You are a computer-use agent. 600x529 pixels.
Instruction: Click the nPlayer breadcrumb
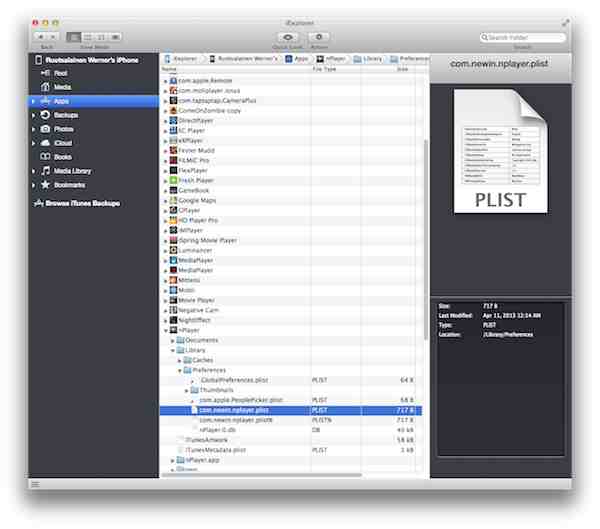pos(331,59)
